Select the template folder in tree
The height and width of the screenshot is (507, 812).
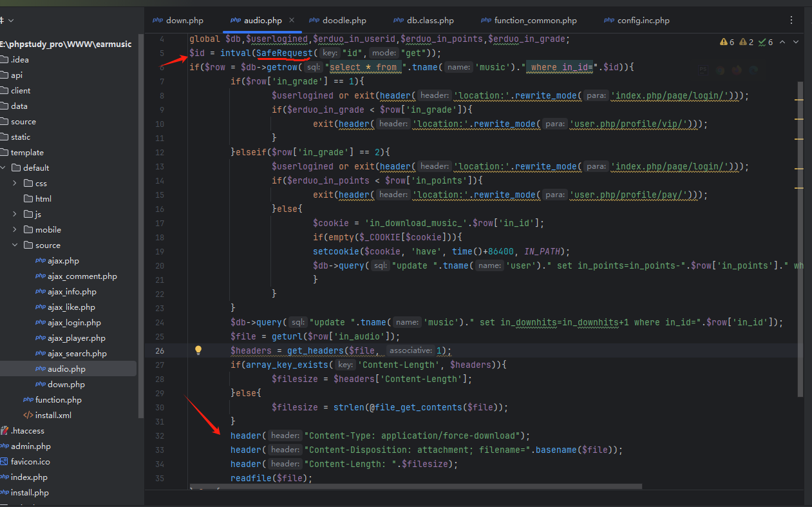[27, 152]
